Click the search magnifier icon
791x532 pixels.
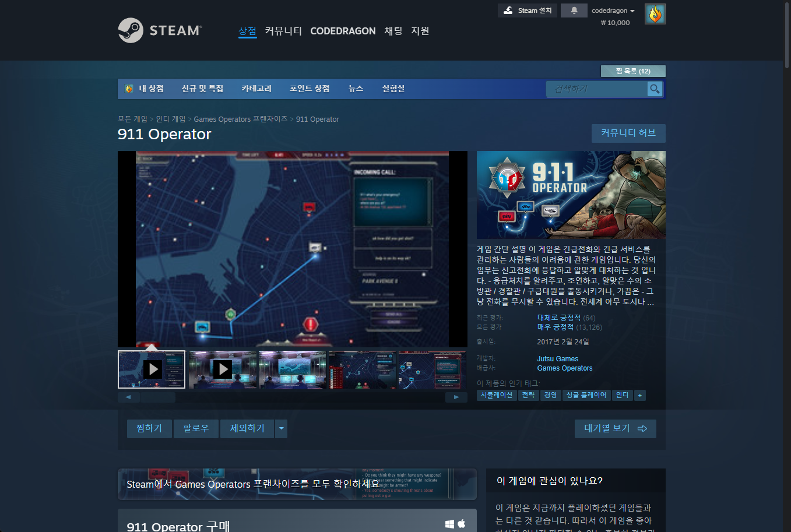[655, 89]
